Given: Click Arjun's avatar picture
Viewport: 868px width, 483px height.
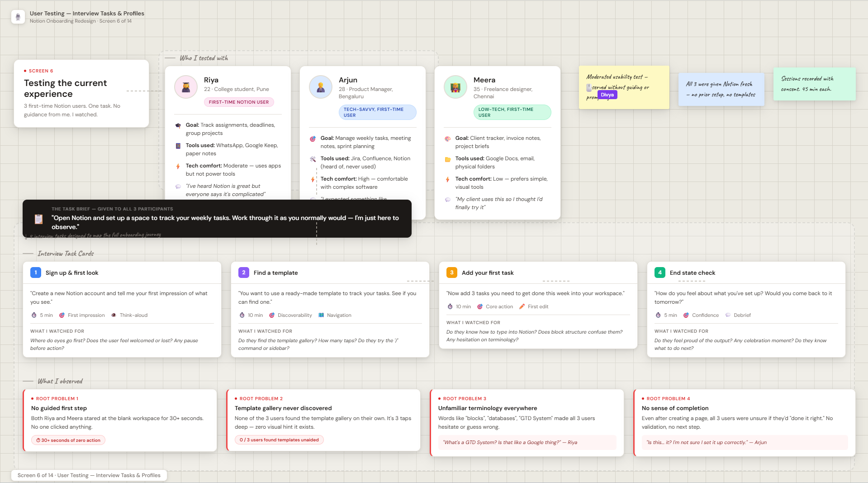Looking at the screenshot, I should pos(321,87).
